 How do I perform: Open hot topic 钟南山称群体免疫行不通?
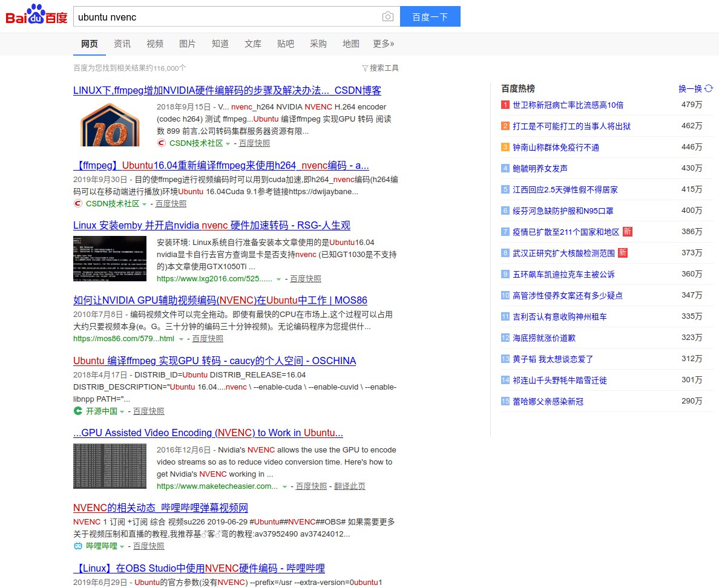[556, 147]
